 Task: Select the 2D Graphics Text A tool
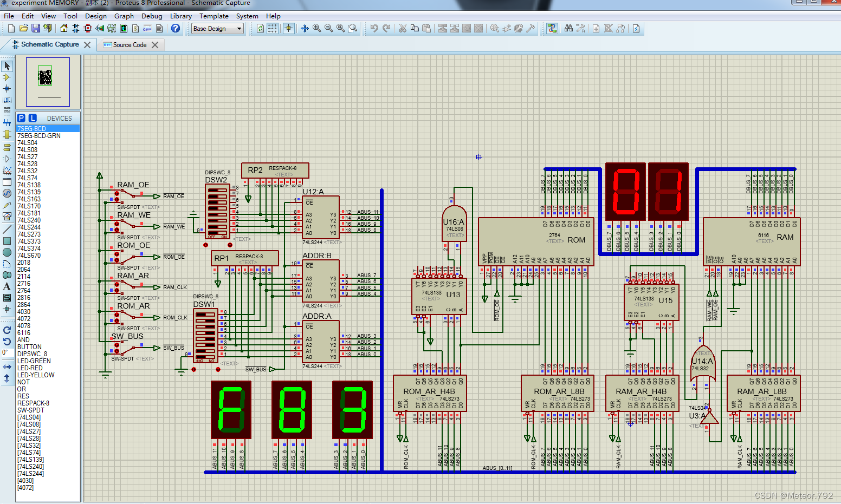point(7,286)
